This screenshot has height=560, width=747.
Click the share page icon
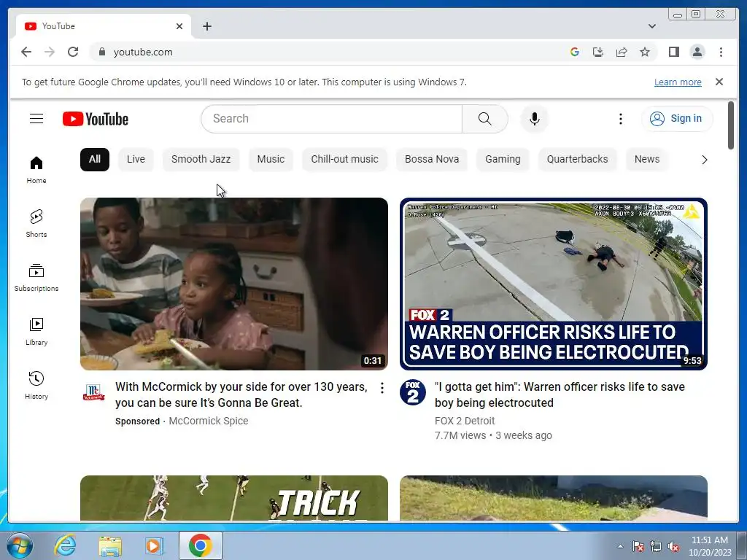(622, 52)
